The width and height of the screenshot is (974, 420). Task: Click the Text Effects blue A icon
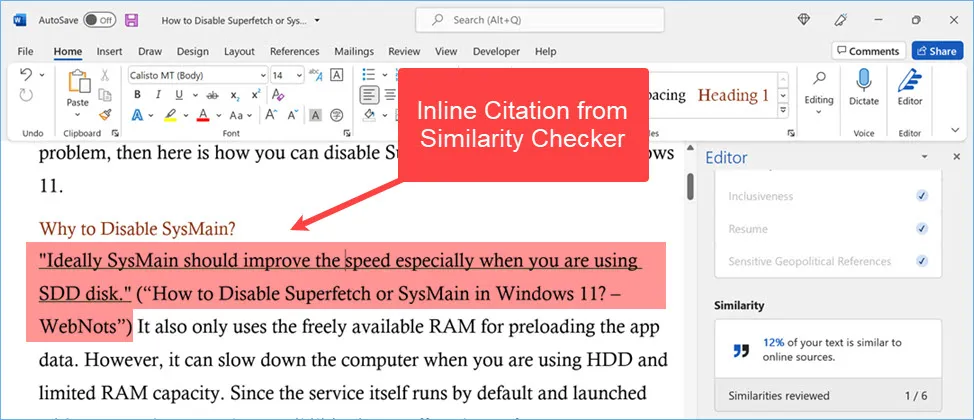(137, 115)
